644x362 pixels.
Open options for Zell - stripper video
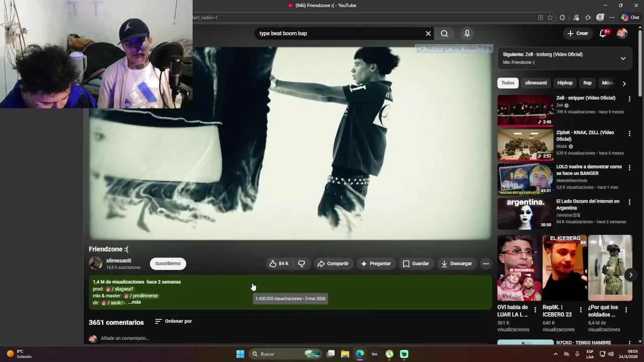point(629,99)
